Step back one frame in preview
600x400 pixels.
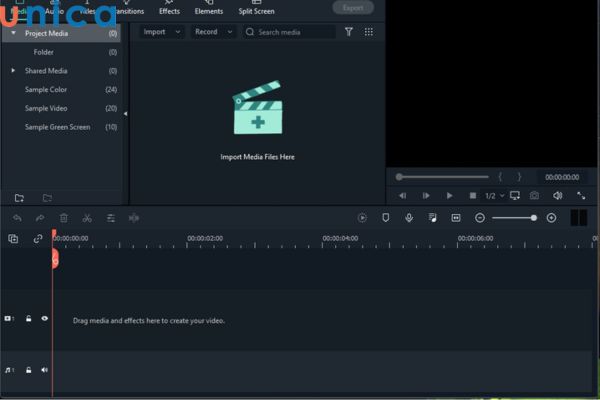pyautogui.click(x=403, y=196)
